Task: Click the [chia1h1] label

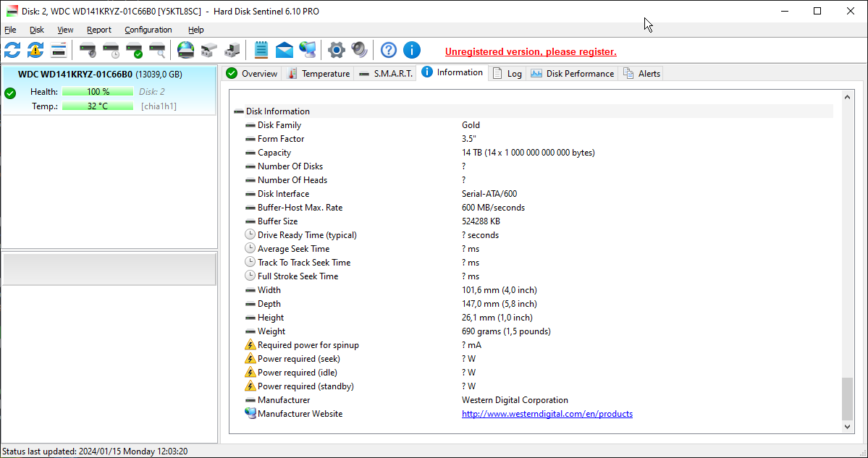Action: point(159,106)
